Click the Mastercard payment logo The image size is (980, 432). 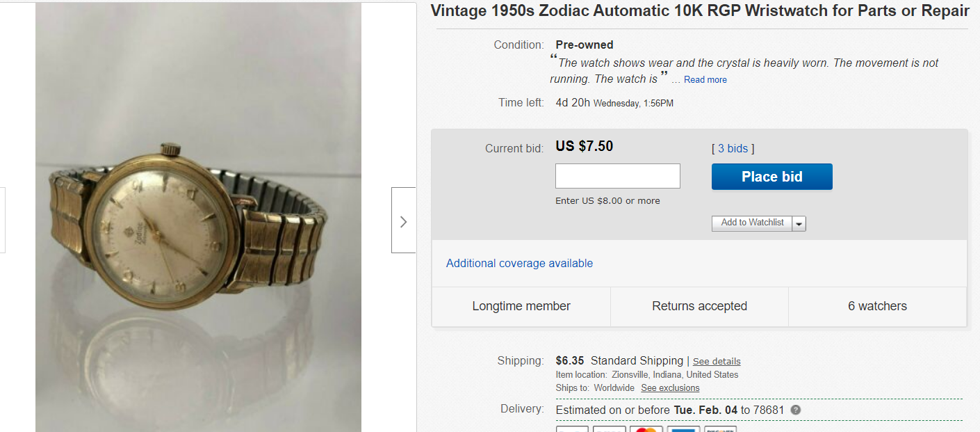coord(646,429)
